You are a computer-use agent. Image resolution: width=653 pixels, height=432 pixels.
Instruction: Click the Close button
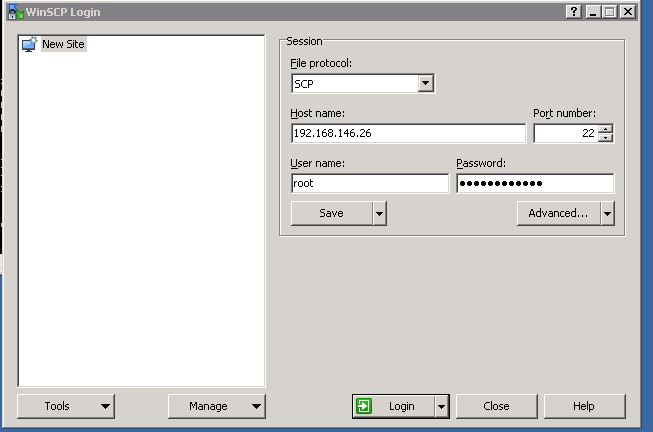click(x=497, y=406)
